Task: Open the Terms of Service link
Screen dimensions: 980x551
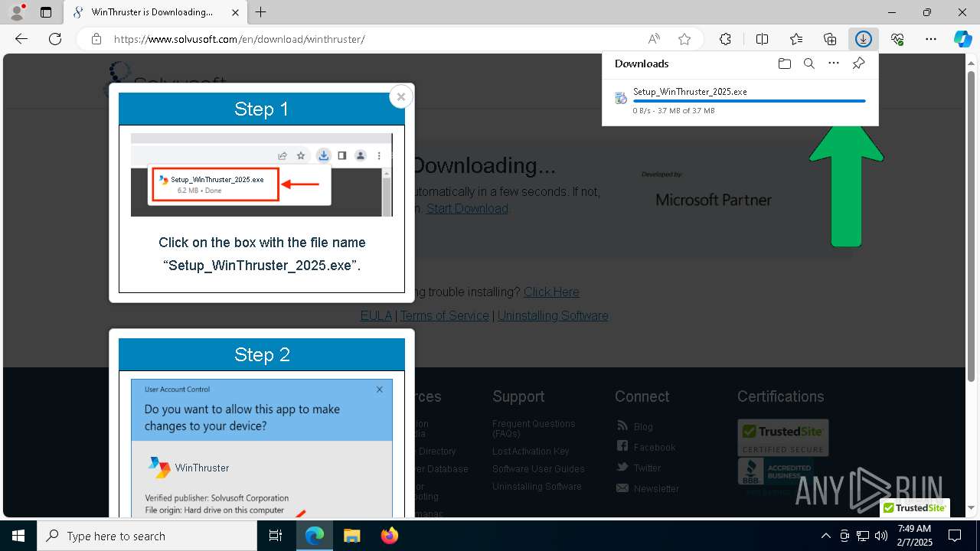Action: 444,315
